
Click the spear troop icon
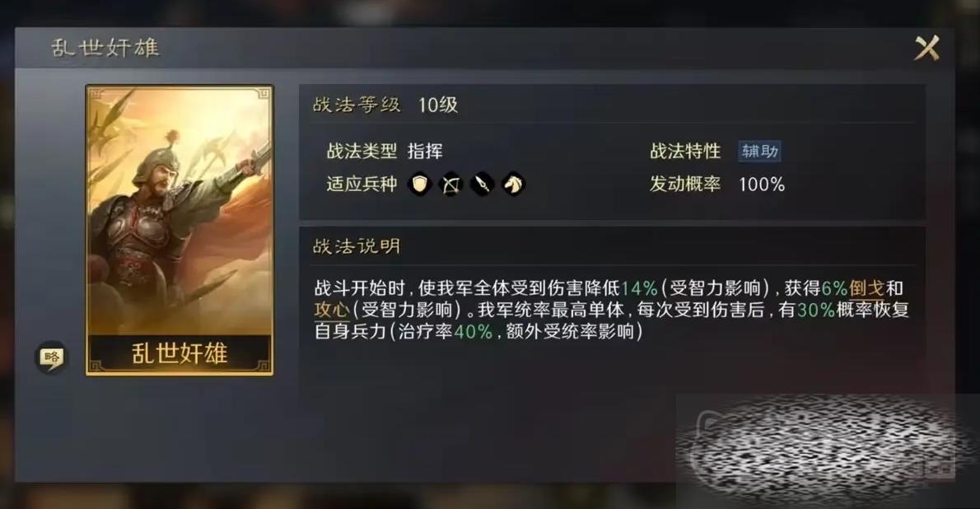point(482,184)
